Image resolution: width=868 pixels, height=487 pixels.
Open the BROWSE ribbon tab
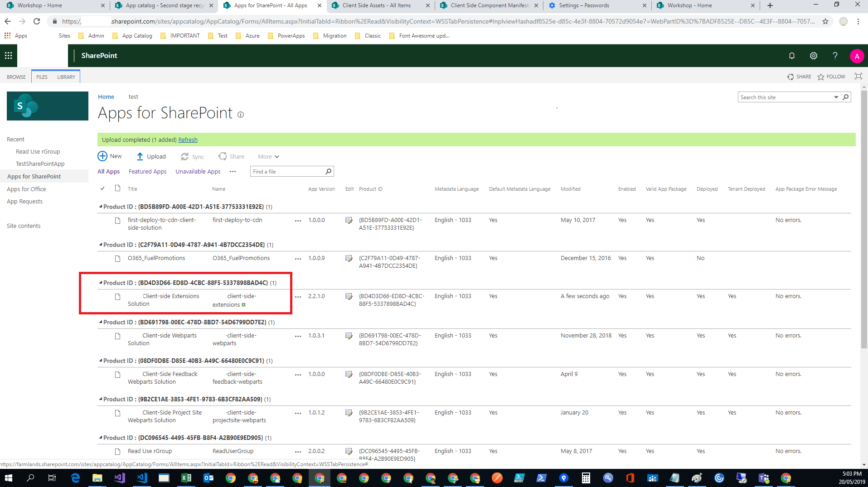16,77
